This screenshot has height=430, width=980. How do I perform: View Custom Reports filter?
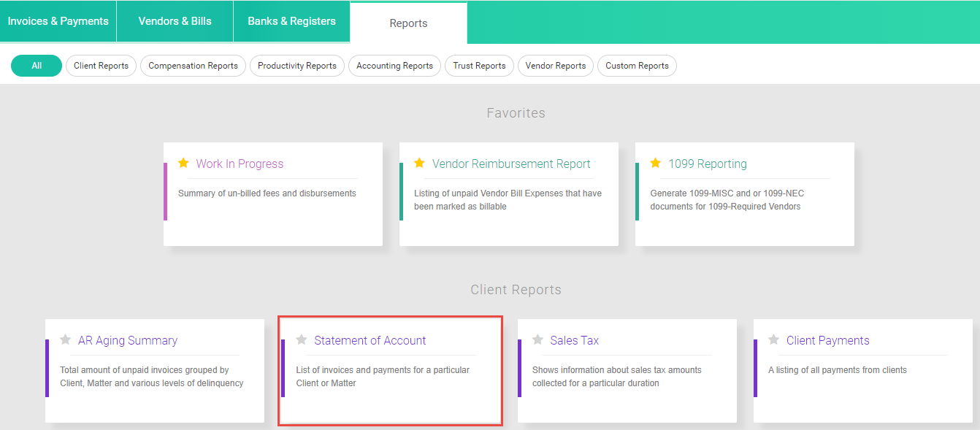(637, 66)
